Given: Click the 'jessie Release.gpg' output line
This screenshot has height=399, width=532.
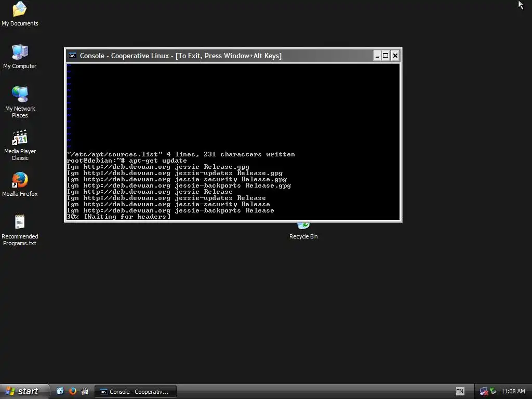Looking at the screenshot, I should pos(158,167).
